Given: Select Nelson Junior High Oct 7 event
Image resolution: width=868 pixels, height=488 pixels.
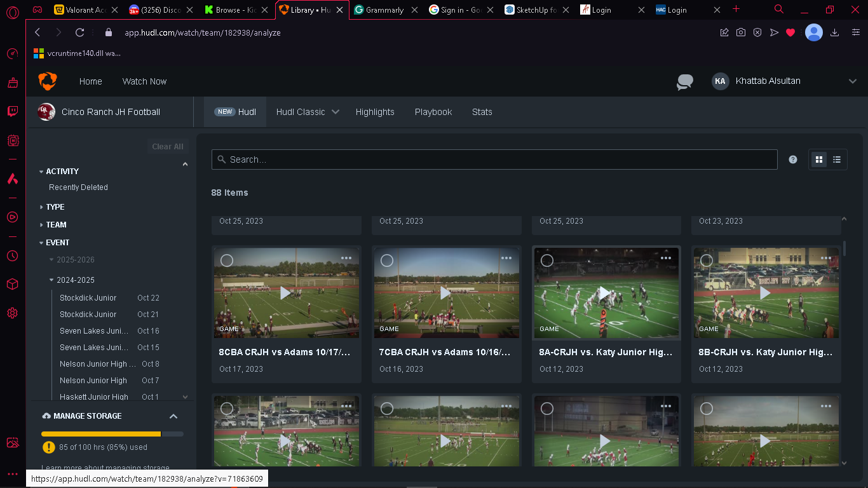Looking at the screenshot, I should coord(109,381).
